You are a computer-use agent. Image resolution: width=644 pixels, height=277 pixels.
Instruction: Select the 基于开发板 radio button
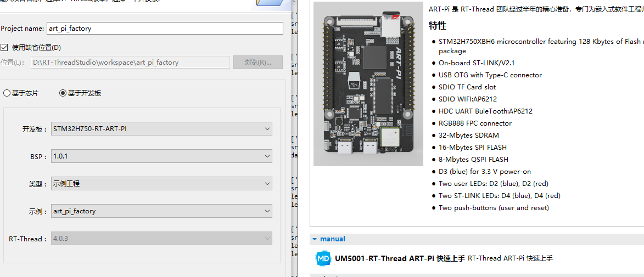point(63,93)
